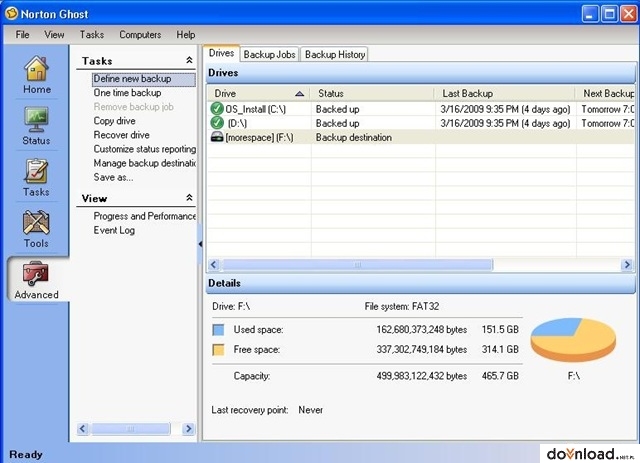640x463 pixels.
Task: Click the Norton Ghost title bar icon
Action: (x=11, y=13)
